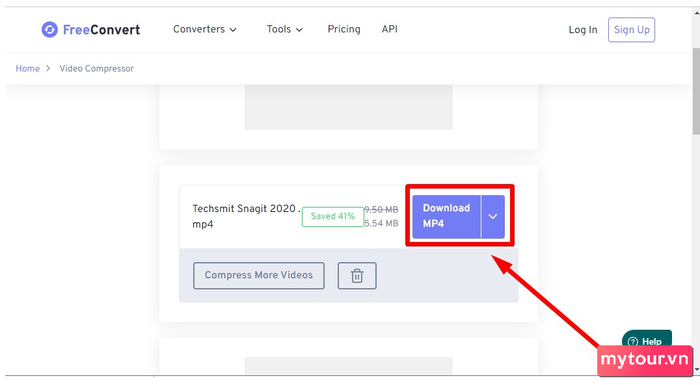This screenshot has height=385, width=700.
Task: Click the FreeConvert circular logo icon
Action: pyautogui.click(x=50, y=29)
